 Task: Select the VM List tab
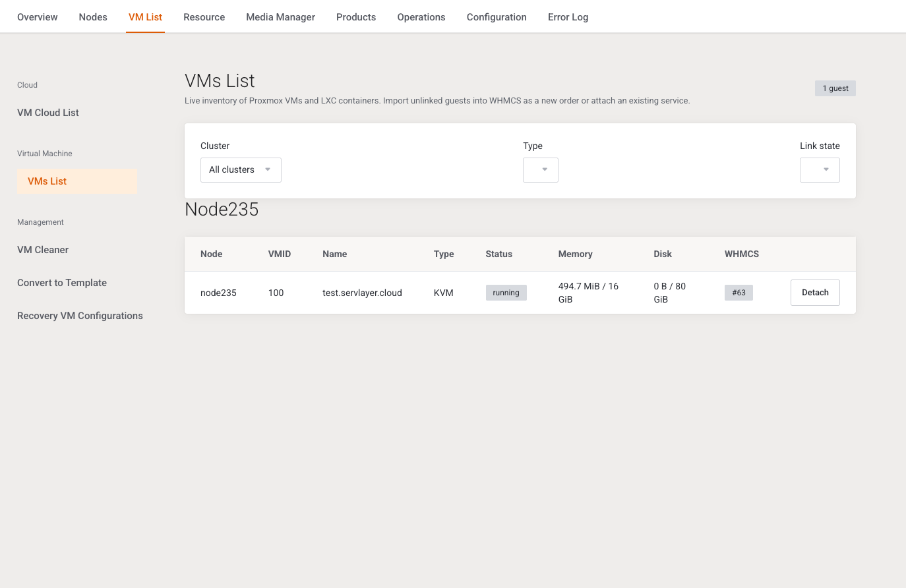145,17
